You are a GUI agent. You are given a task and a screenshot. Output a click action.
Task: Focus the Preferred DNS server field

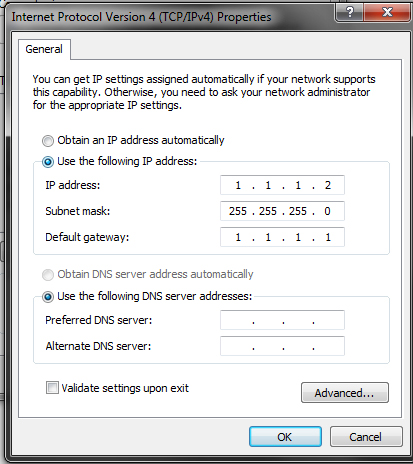(282, 320)
